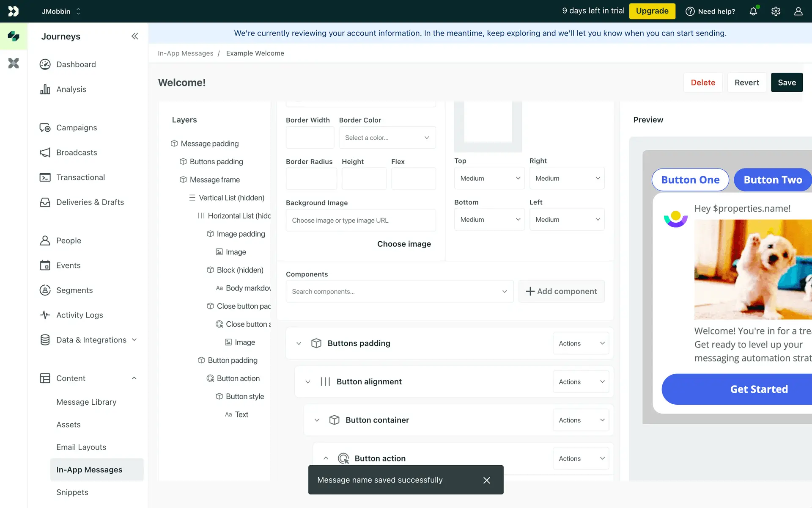Click the Add component button
The width and height of the screenshot is (812, 508).
pos(561,291)
